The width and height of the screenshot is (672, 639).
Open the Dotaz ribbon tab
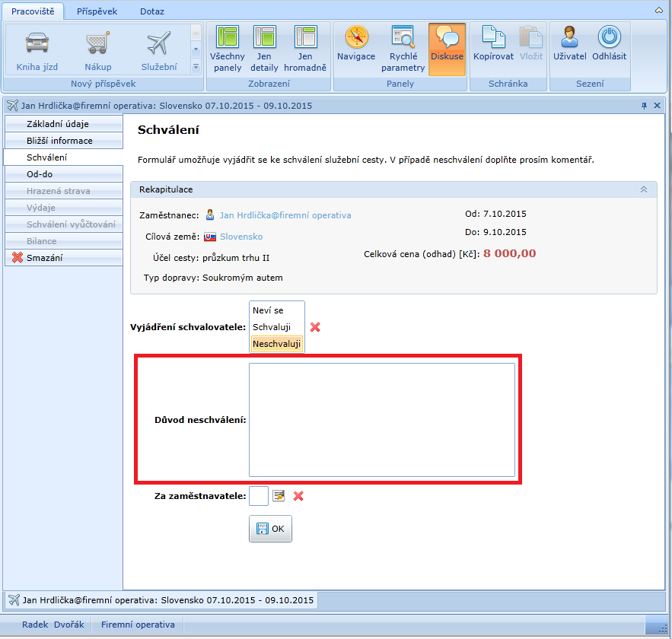pyautogui.click(x=151, y=11)
